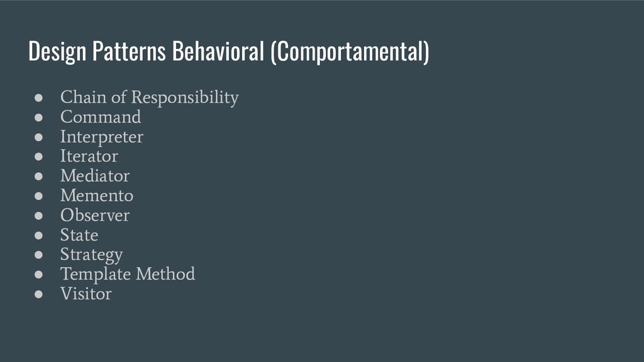
Task: Select the Chain of Responsibility text
Action: tap(150, 97)
